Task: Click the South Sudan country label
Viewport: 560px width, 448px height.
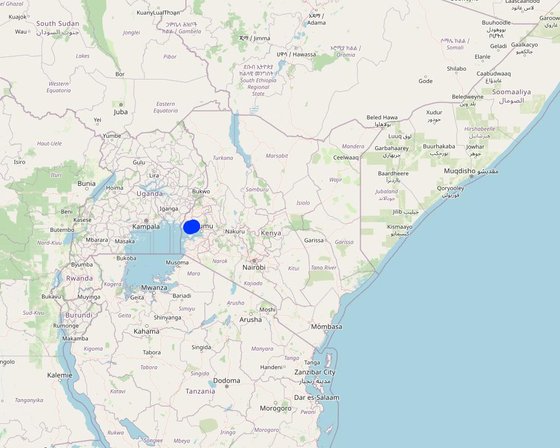Action: (58, 24)
